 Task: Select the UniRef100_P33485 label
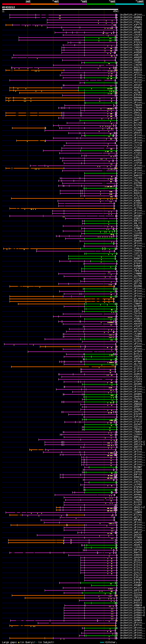[131, 130]
